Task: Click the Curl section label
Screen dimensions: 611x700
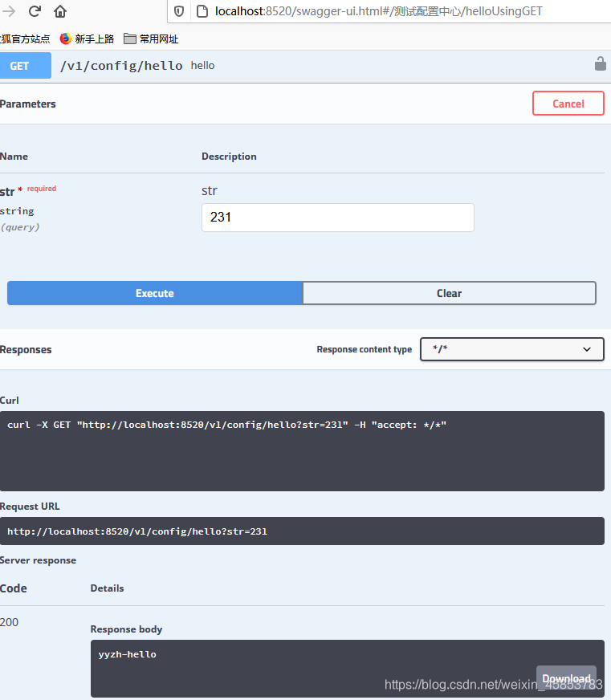Action: (x=10, y=400)
